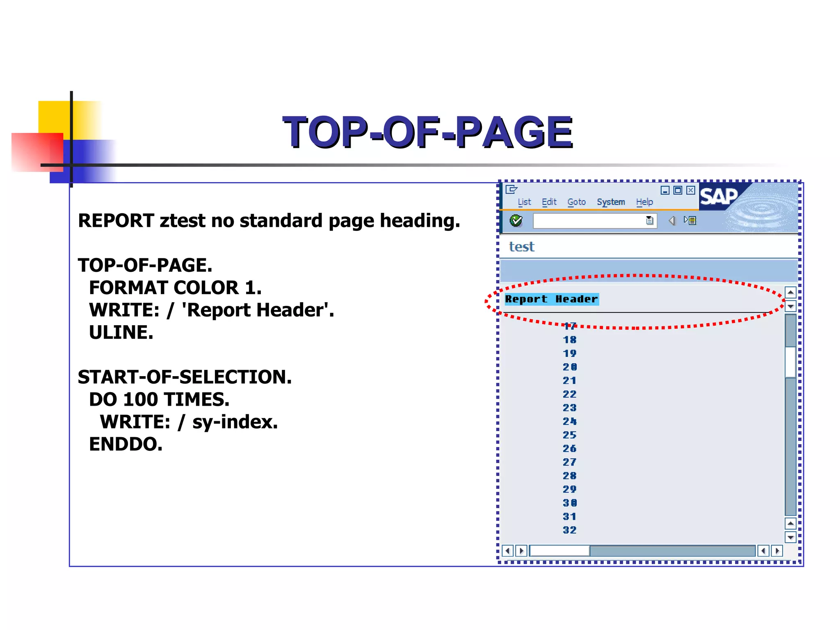Click scroll-down arrow just below Report Header row

[790, 306]
